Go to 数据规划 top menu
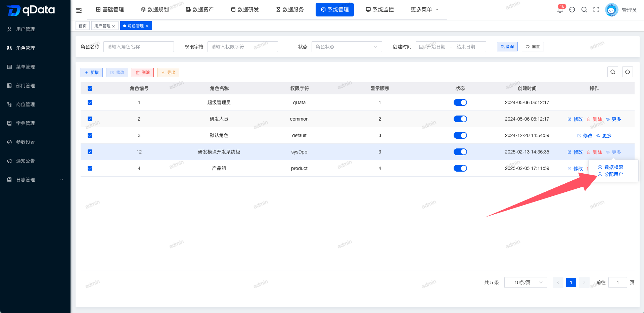Image resolution: width=644 pixels, height=313 pixels. coord(155,10)
